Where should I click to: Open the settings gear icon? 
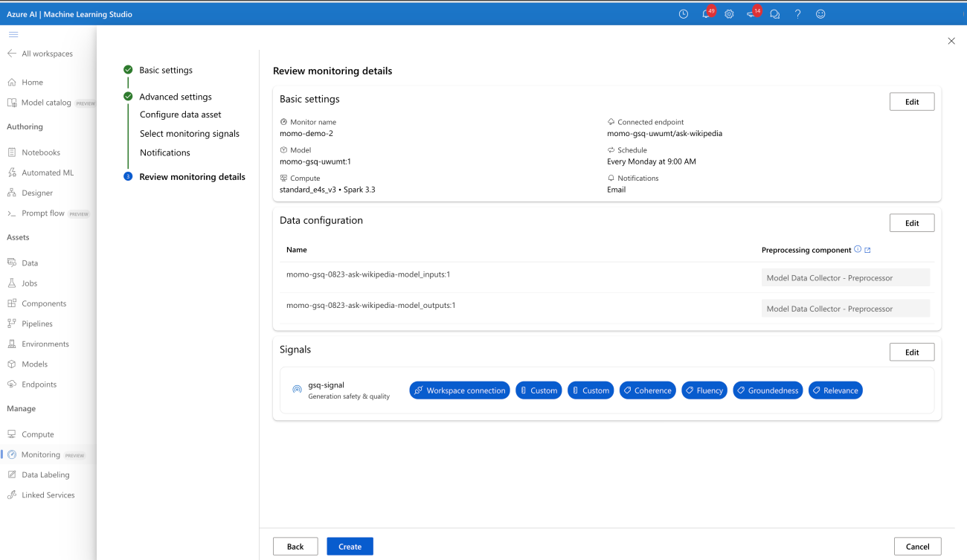729,14
